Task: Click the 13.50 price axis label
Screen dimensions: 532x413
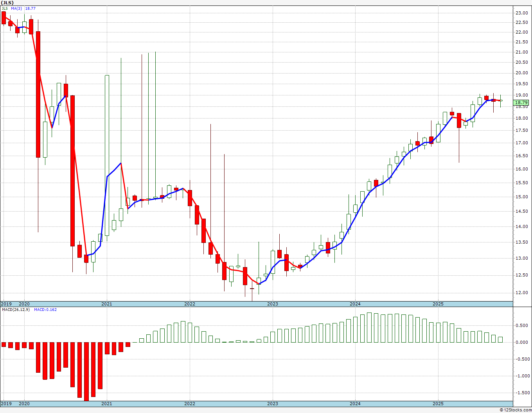Action: [522, 242]
